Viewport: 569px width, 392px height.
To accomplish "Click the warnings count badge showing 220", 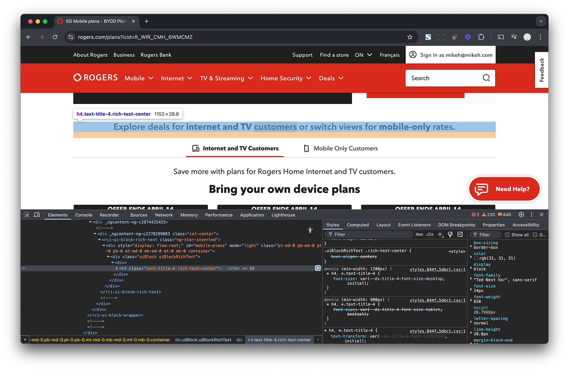I will (488, 215).
